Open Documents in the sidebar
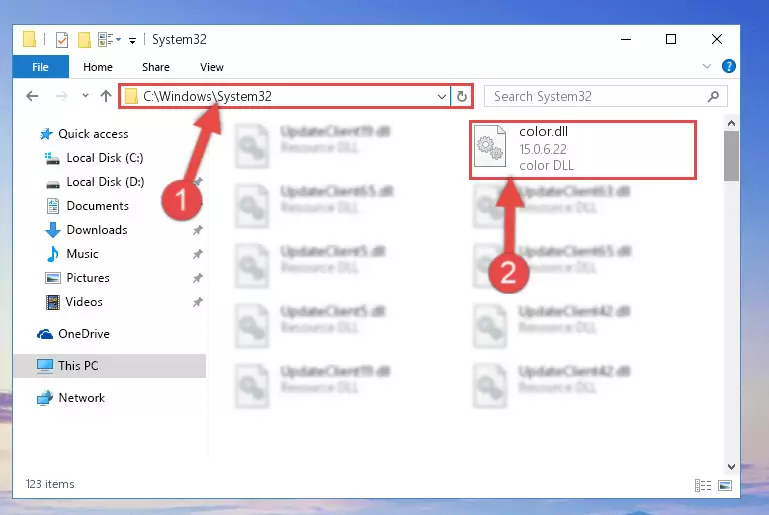 point(87,206)
